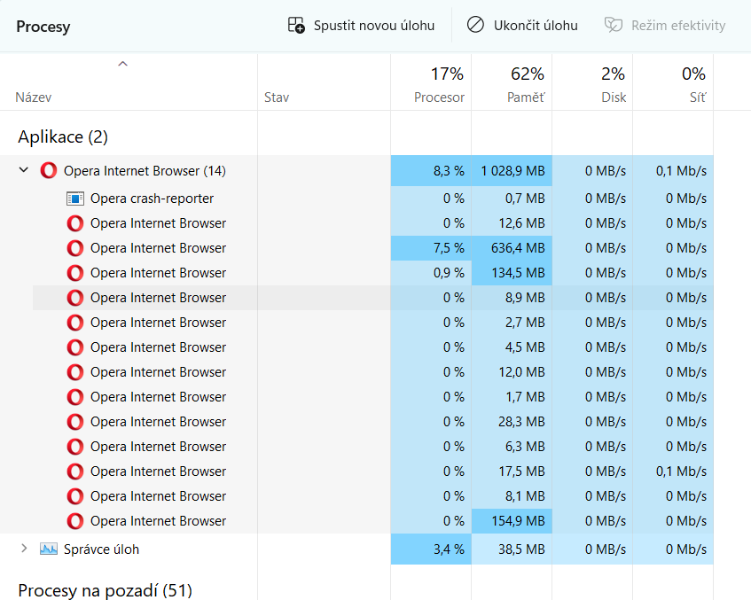The height and width of the screenshot is (600, 751).
Task: Click the Opera crash-reporter window icon
Action: pyautogui.click(x=75, y=198)
